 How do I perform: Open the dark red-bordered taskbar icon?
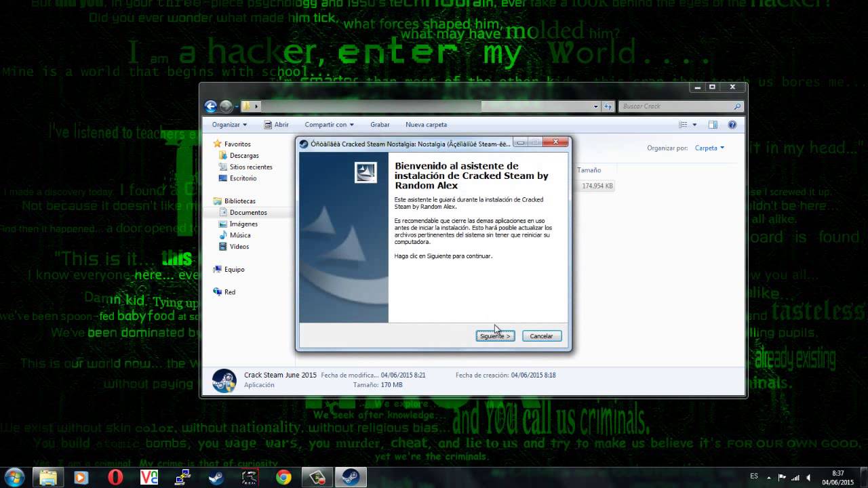[250, 477]
